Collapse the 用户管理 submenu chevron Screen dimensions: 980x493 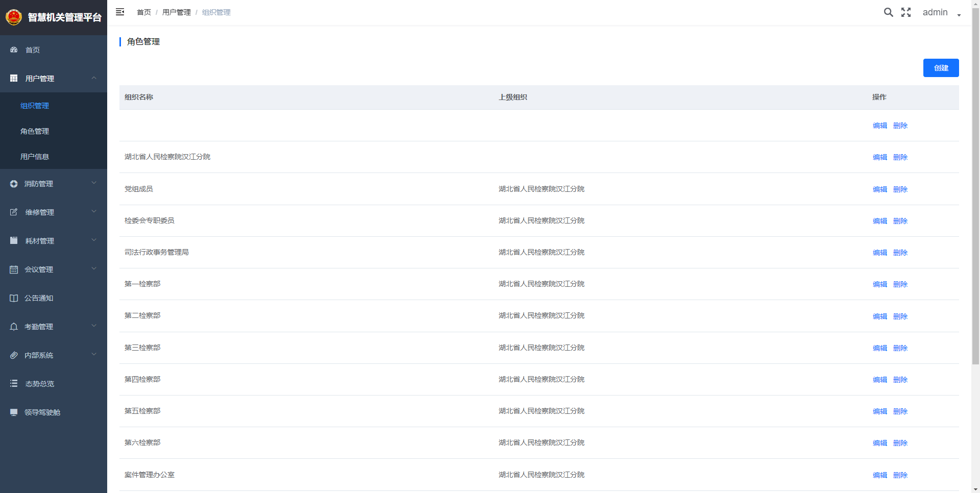pos(94,78)
